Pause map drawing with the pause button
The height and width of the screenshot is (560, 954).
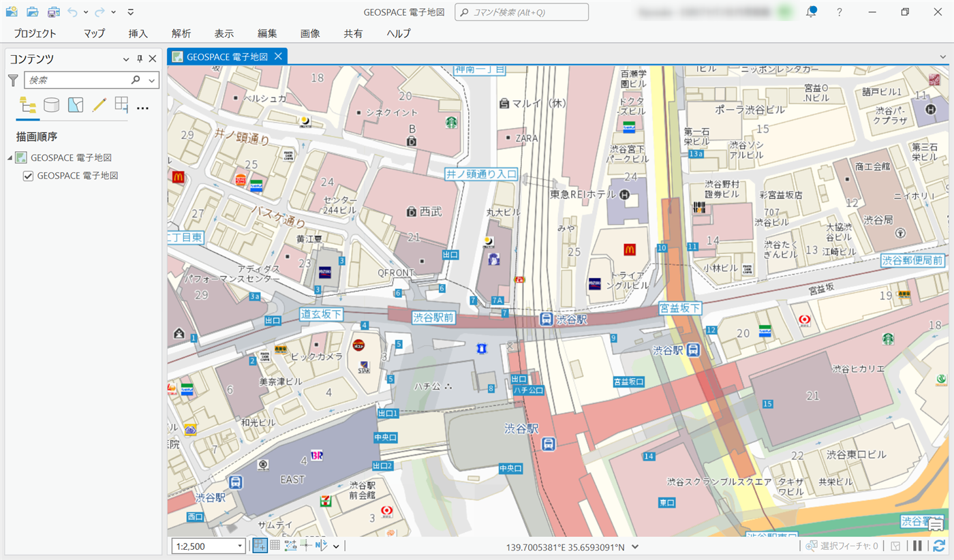[917, 546]
